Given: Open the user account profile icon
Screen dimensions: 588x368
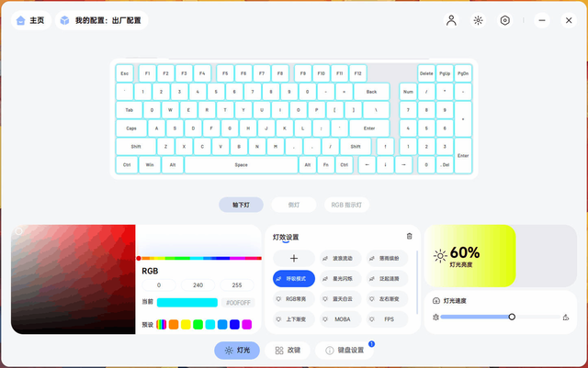Looking at the screenshot, I should pos(451,20).
